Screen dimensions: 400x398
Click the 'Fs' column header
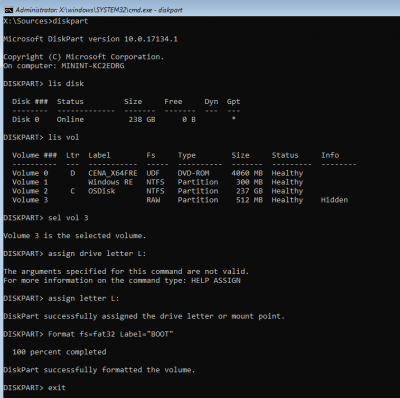[151, 155]
